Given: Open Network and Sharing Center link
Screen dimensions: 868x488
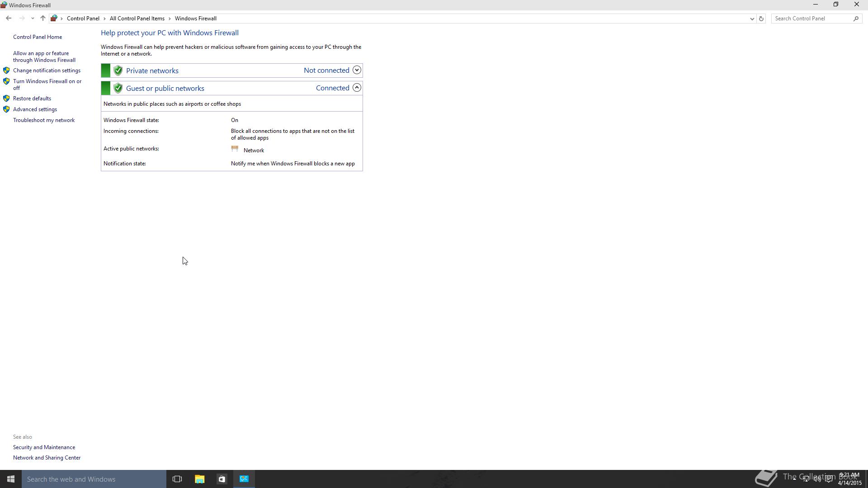Looking at the screenshot, I should (47, 458).
